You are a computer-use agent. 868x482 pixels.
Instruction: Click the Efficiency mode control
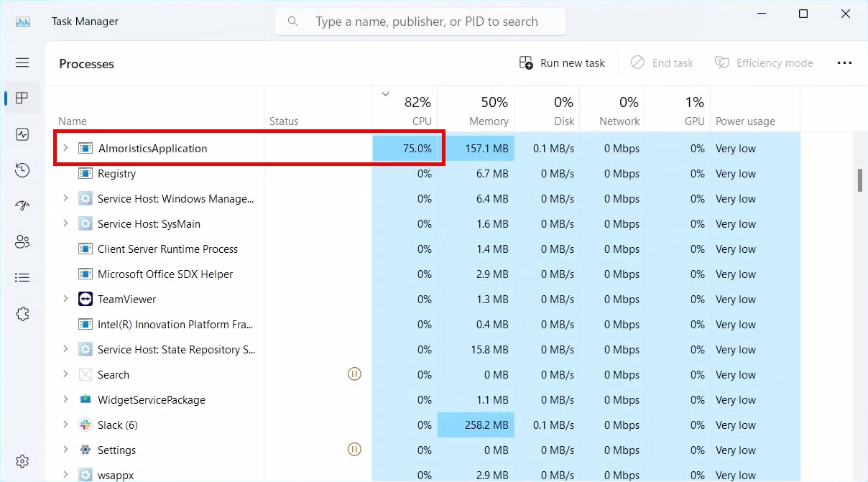[764, 62]
